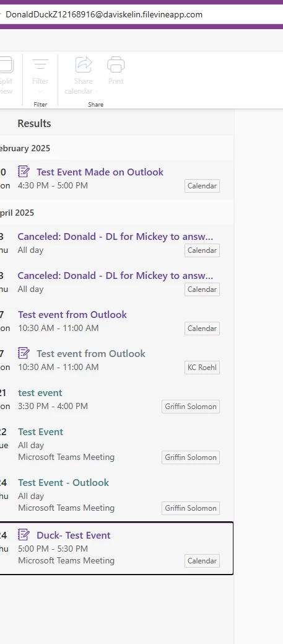
Task: Click the Share calendar icon
Action: pos(84,65)
